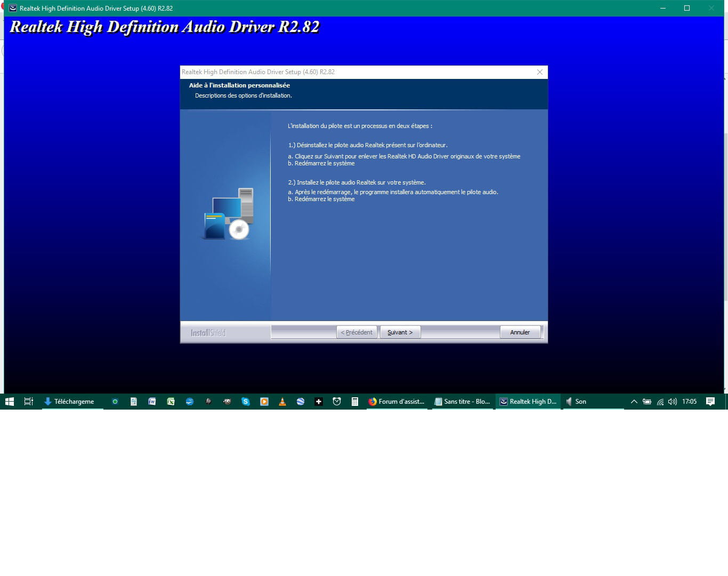Minimize the Realtek Audio Driver Setup window
This screenshot has height=576, width=728.
[663, 8]
